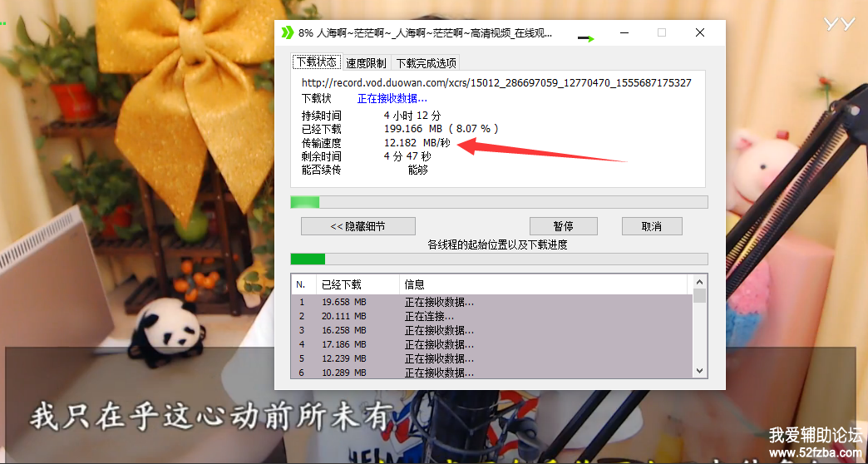Viewport: 868px width, 464px height.
Task: Minimize the download dialog window
Action: tap(624, 32)
